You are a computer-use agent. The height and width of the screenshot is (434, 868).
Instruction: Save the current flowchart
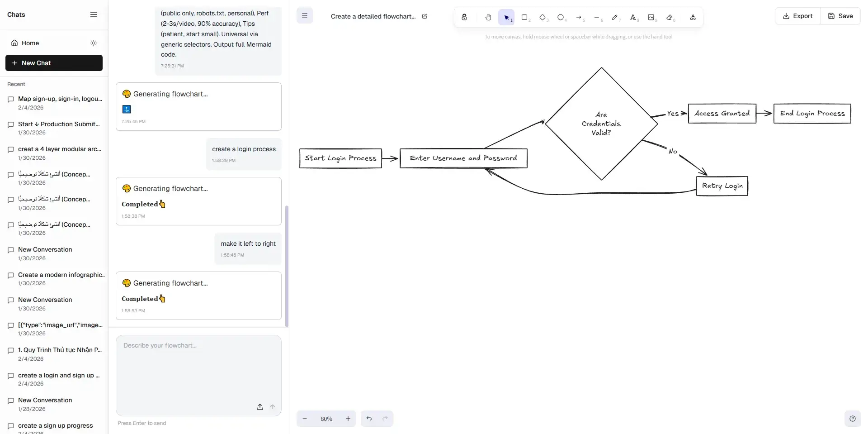pyautogui.click(x=840, y=16)
